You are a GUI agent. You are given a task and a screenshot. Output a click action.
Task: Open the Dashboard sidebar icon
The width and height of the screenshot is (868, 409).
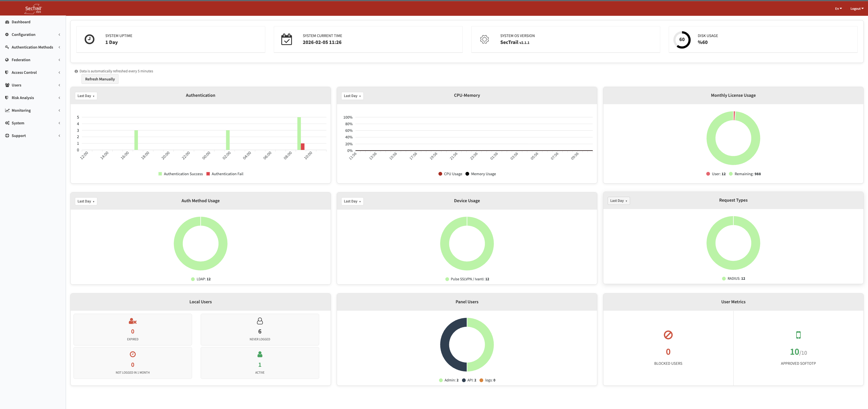coord(7,22)
